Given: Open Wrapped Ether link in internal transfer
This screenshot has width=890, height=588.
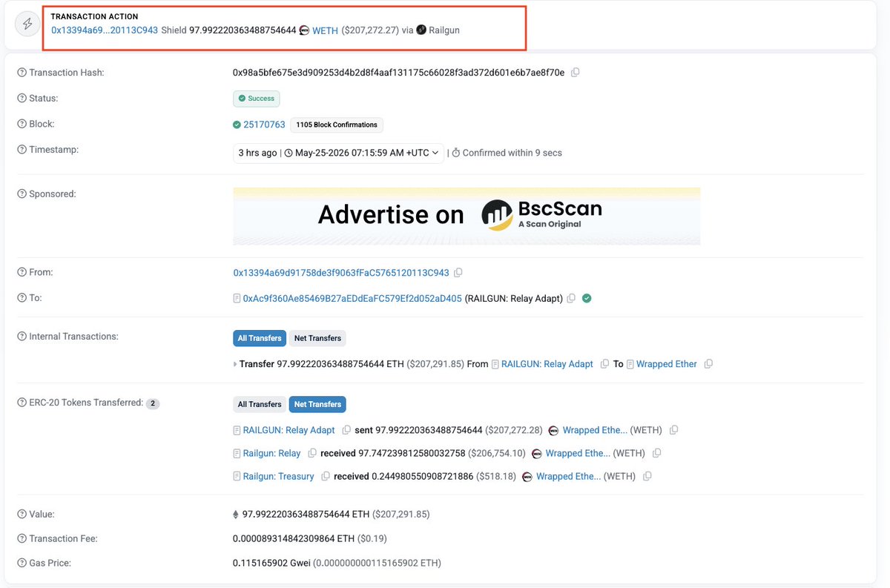Looking at the screenshot, I should [x=667, y=364].
